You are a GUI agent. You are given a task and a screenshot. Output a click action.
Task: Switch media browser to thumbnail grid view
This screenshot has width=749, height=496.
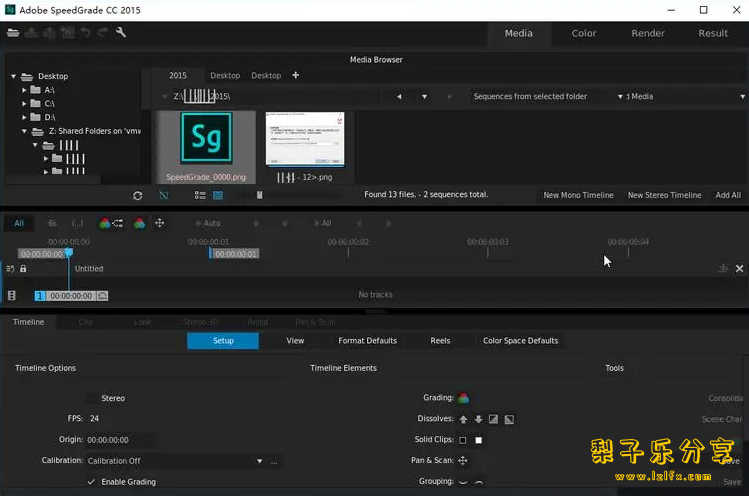(x=218, y=195)
